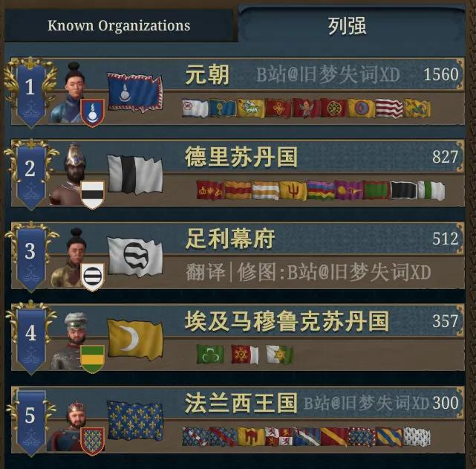476x469 pixels.
Task: Click the 元朝 country name
Action: pos(207,75)
